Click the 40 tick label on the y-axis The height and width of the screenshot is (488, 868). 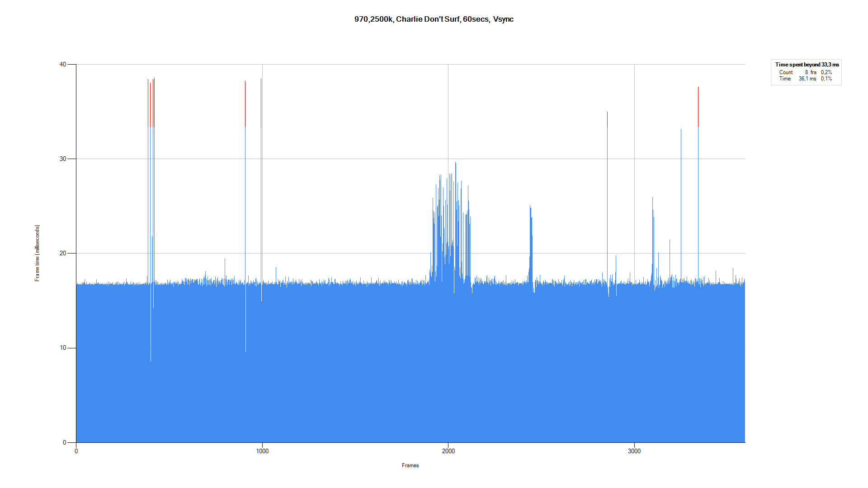coord(63,65)
